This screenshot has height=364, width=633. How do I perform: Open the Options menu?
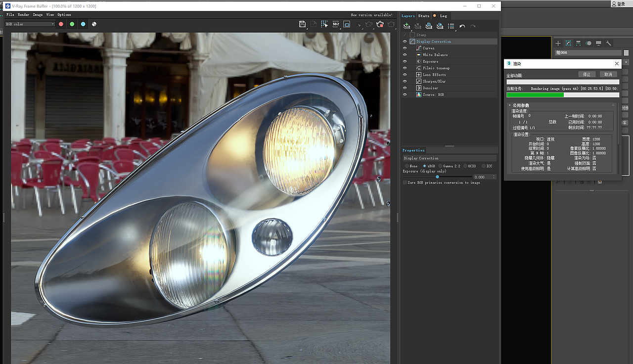[64, 15]
